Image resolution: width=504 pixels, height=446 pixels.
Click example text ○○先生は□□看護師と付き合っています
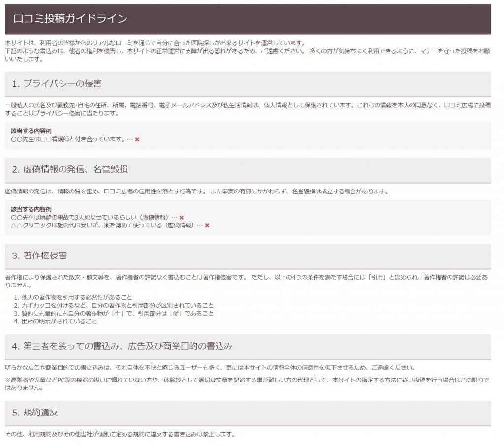pyautogui.click(x=68, y=139)
